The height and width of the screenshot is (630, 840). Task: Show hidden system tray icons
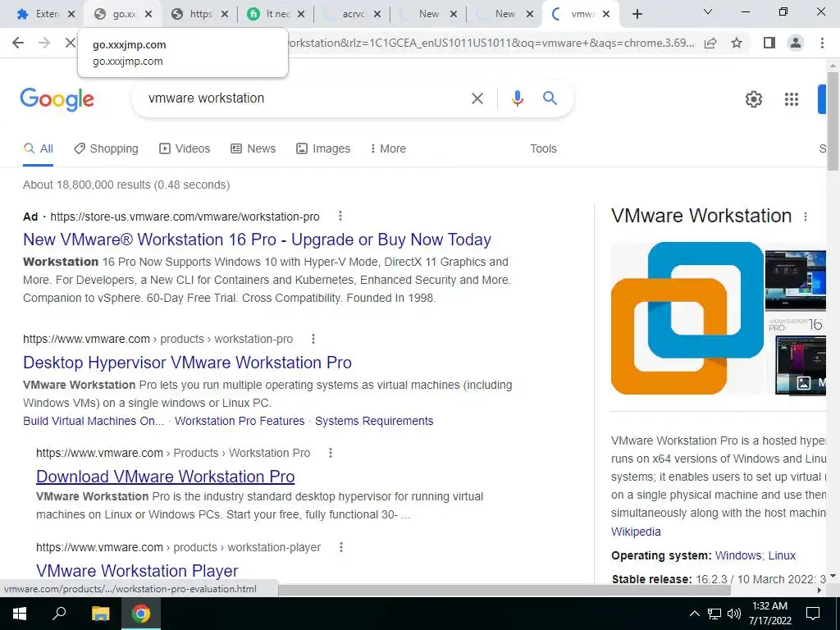pos(694,614)
